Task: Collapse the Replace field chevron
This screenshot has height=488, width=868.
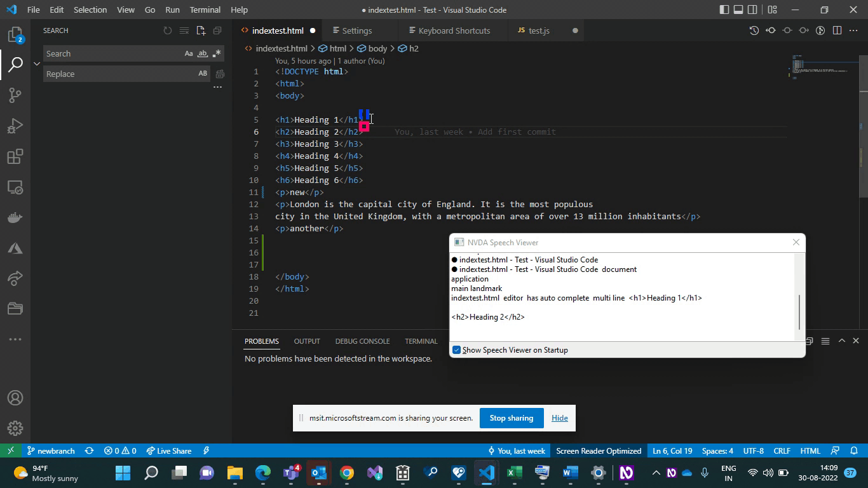Action: [37, 64]
